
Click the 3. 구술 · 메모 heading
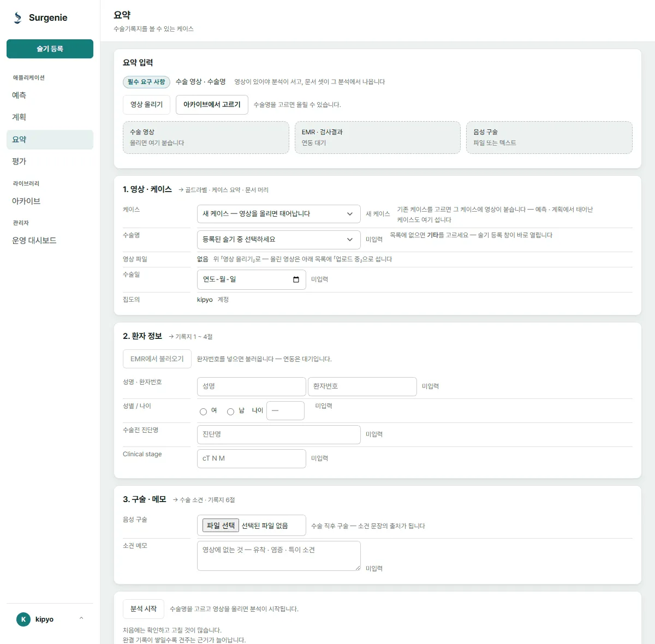[x=145, y=499]
